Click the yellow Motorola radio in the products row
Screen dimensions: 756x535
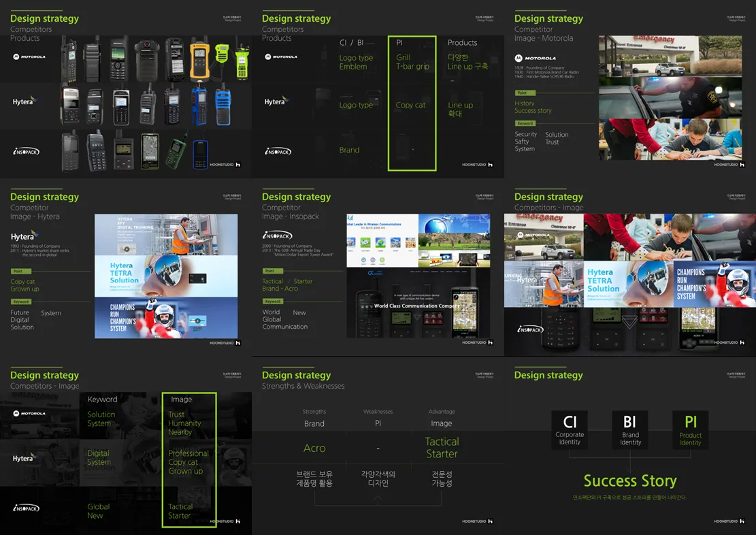[x=199, y=60]
